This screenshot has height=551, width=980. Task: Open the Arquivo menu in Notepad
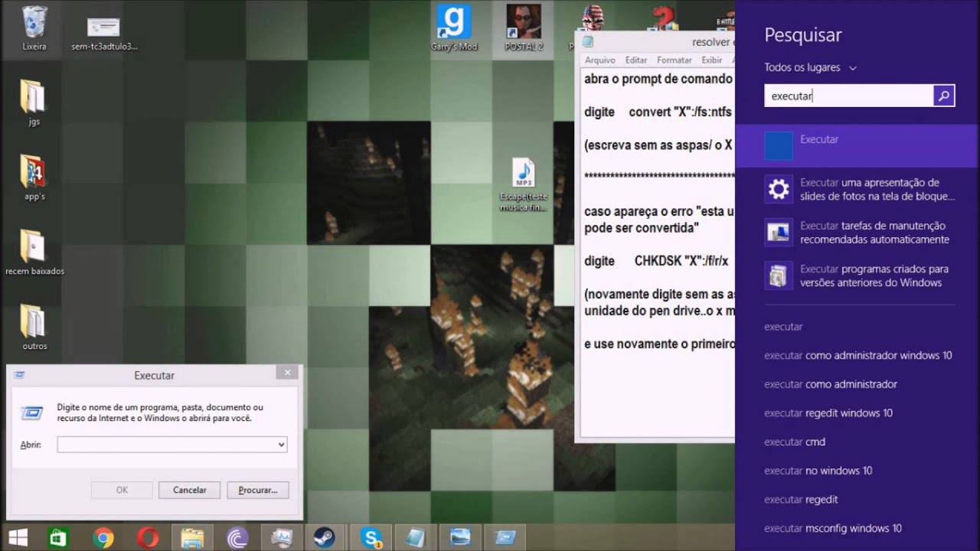[x=600, y=60]
